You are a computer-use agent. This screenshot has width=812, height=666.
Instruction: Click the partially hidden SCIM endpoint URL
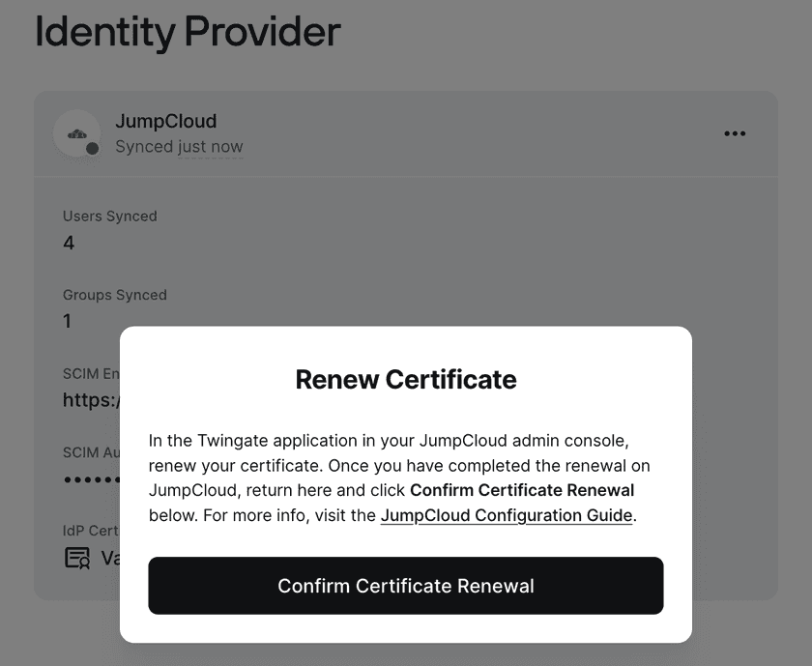(x=90, y=400)
